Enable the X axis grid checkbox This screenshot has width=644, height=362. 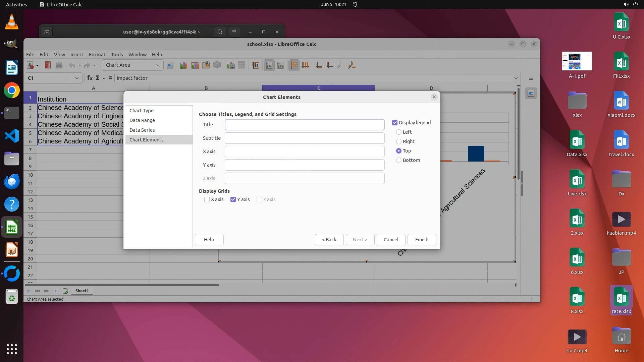[x=207, y=199]
